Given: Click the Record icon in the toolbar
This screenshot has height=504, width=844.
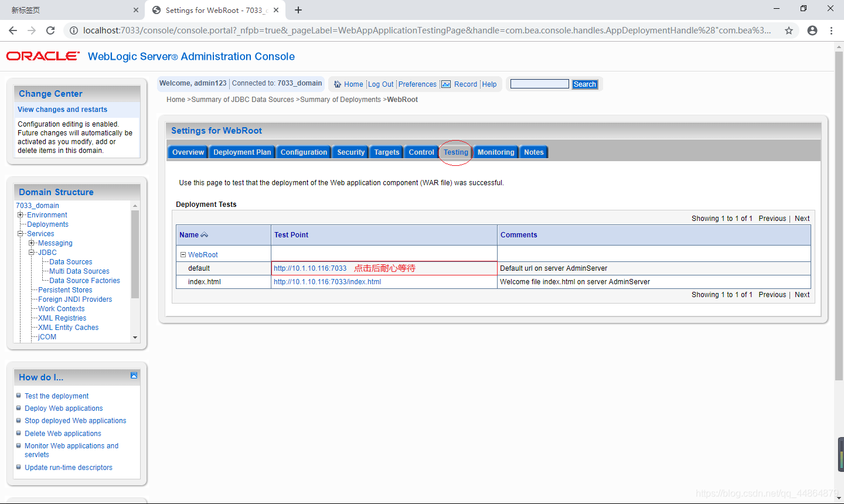Looking at the screenshot, I should (446, 84).
